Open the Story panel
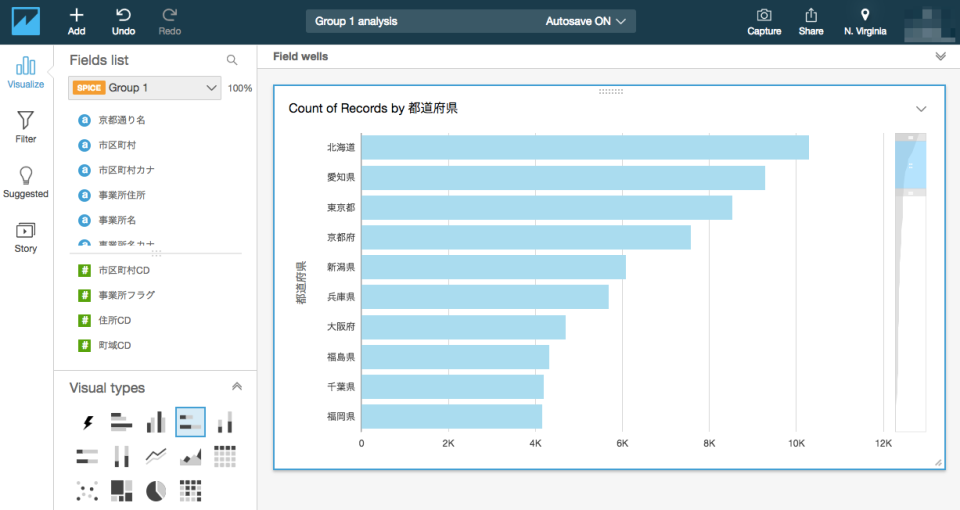The height and width of the screenshot is (510, 960). coord(26,237)
